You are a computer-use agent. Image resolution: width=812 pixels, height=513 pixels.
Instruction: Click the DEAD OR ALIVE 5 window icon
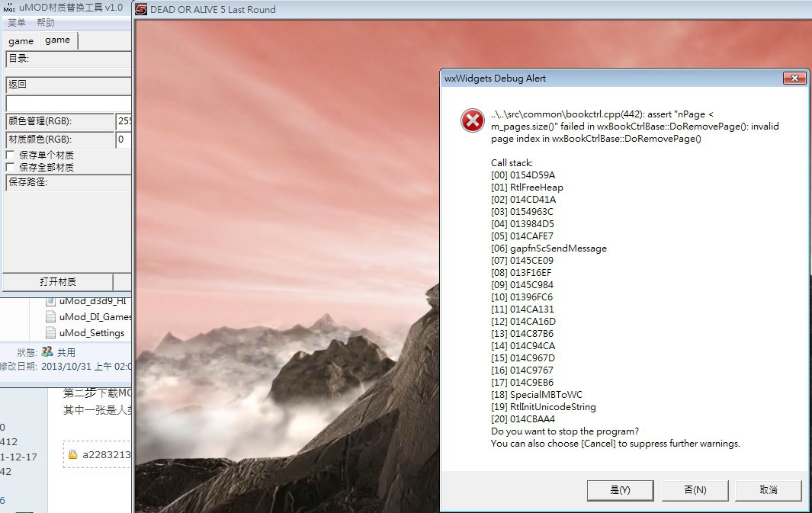coord(141,9)
